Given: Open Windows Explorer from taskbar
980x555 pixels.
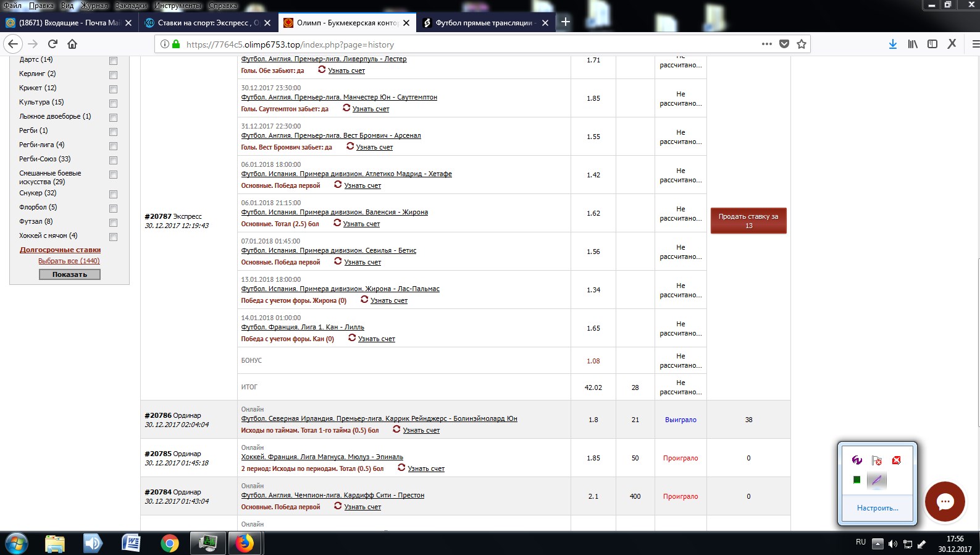Looking at the screenshot, I should pos(55,543).
